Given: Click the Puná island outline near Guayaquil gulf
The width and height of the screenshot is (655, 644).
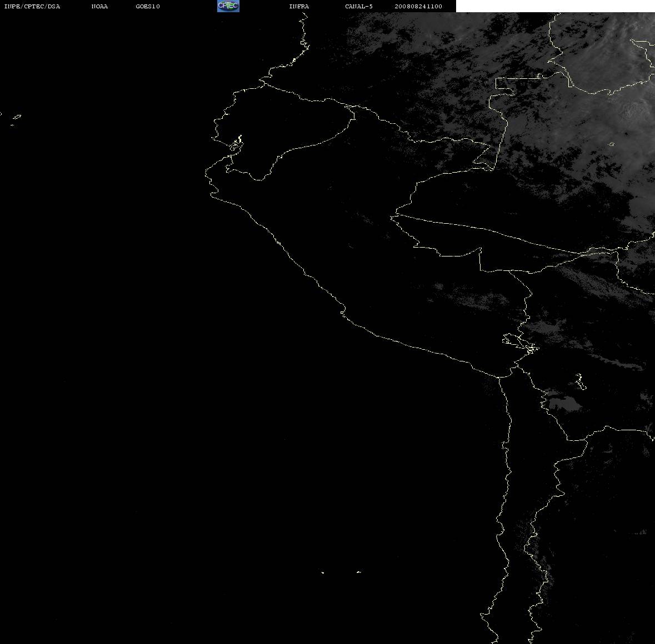Looking at the screenshot, I should 236,144.
